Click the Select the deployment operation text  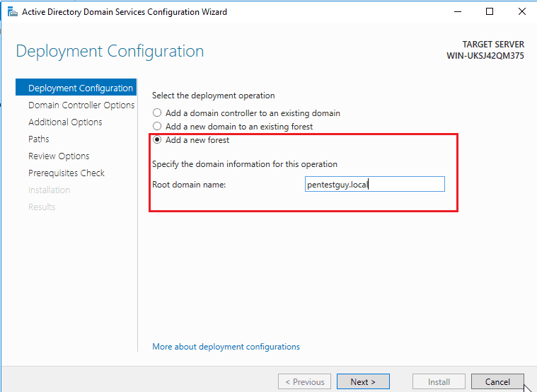(214, 96)
